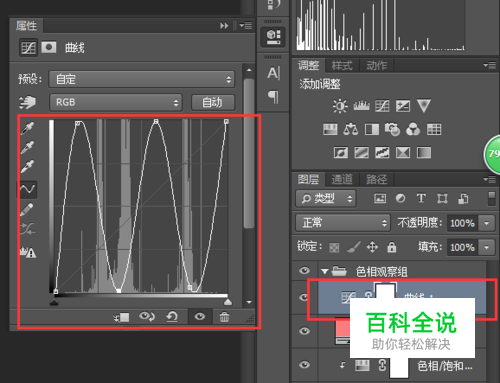
Task: Filter layers by smart objects
Action: point(463,199)
